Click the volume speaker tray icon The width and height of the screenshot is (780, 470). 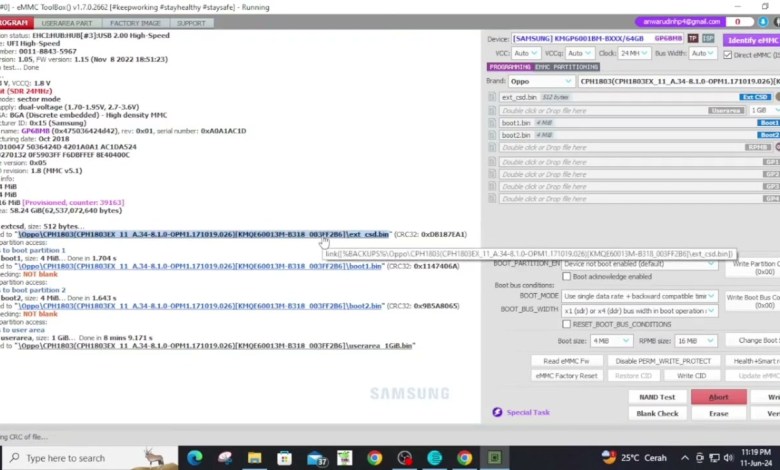729,458
